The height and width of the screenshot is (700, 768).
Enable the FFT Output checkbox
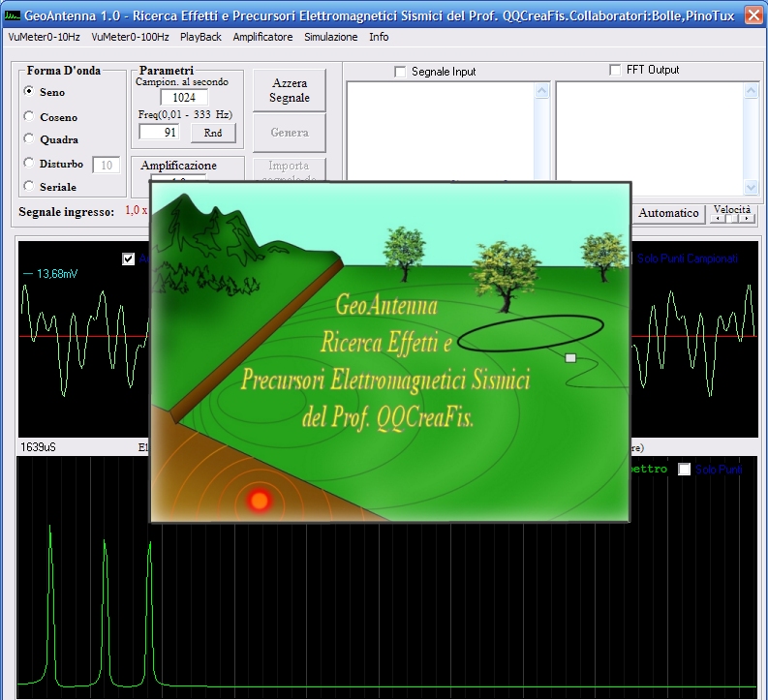pyautogui.click(x=615, y=70)
